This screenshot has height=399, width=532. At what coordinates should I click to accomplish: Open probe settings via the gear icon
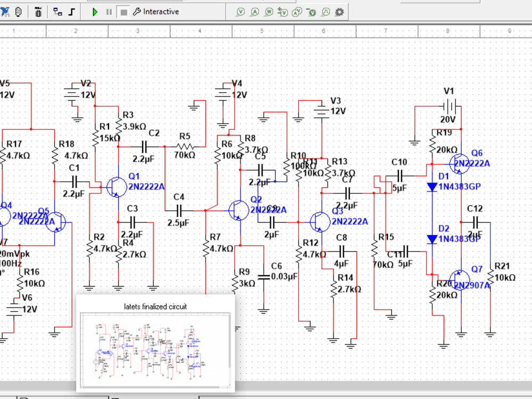[x=339, y=12]
